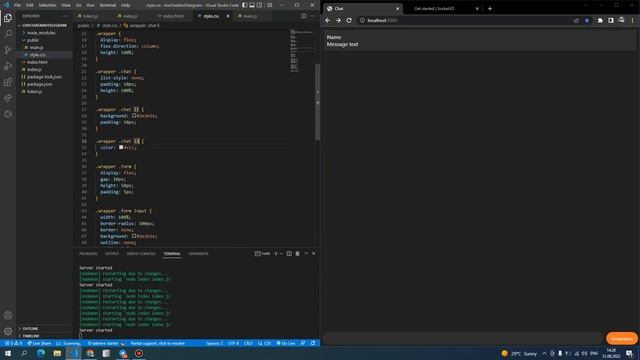Image resolution: width=640 pixels, height=360 pixels.
Task: Open a new Chrome tab
Action: click(490, 8)
